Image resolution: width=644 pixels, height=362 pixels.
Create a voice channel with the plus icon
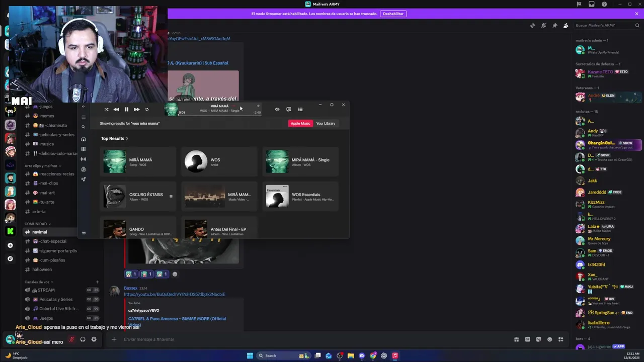pyautogui.click(x=97, y=282)
